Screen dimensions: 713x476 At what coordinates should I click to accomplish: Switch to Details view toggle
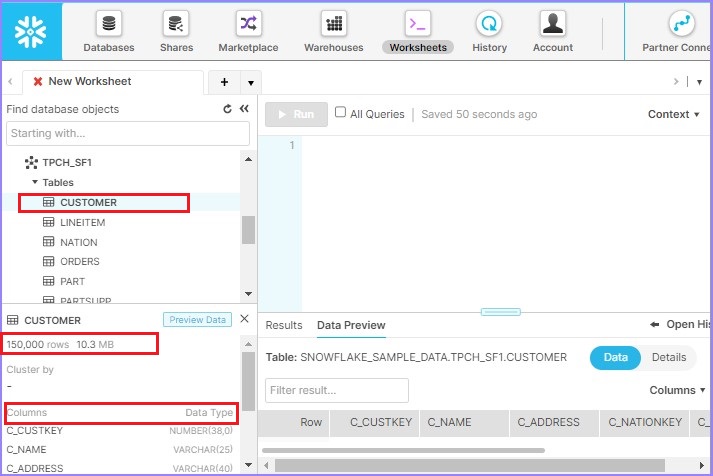[668, 357]
